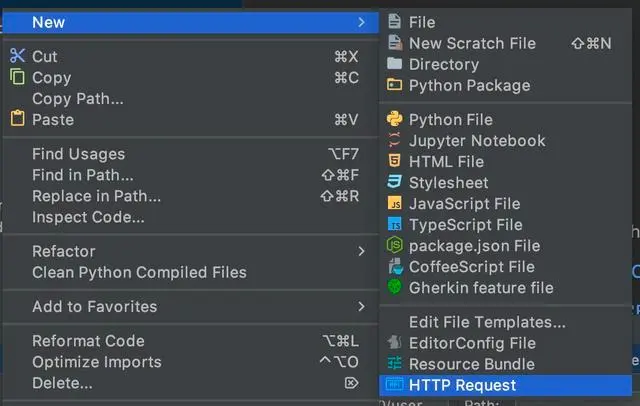
Task: Select Resource Bundle label
Action: tap(472, 364)
